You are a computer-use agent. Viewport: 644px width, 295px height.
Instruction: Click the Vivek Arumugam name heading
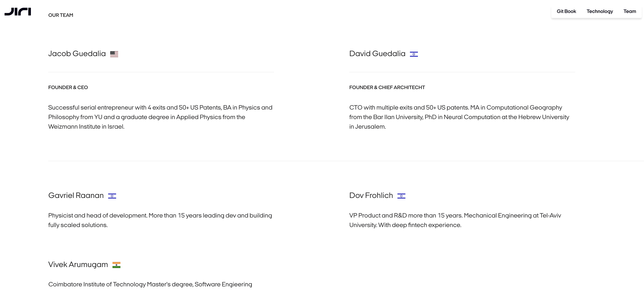[x=78, y=264]
